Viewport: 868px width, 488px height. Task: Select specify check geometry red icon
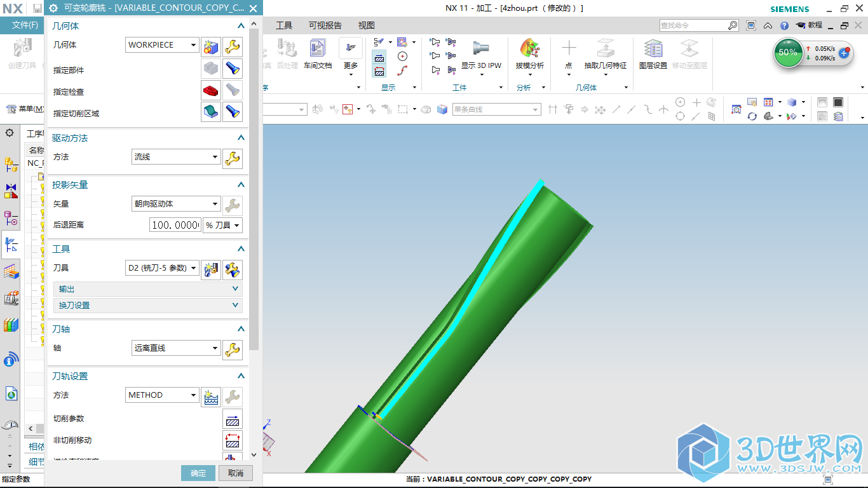(211, 90)
